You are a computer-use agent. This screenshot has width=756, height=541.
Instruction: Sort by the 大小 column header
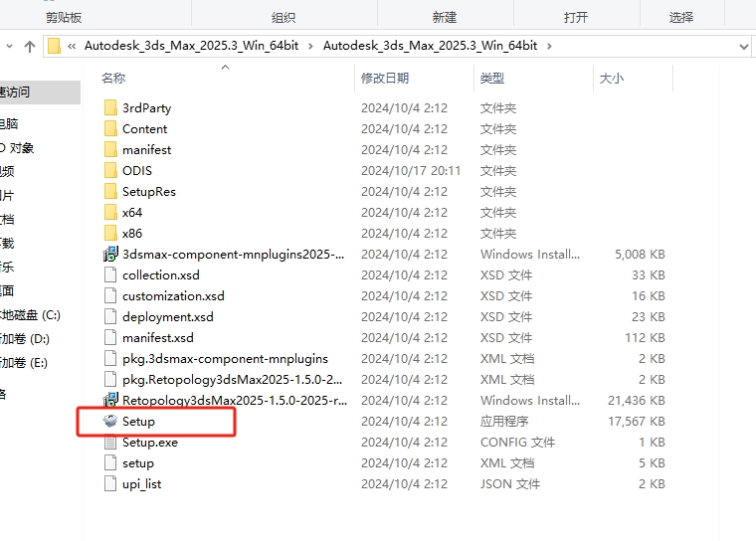(x=612, y=79)
